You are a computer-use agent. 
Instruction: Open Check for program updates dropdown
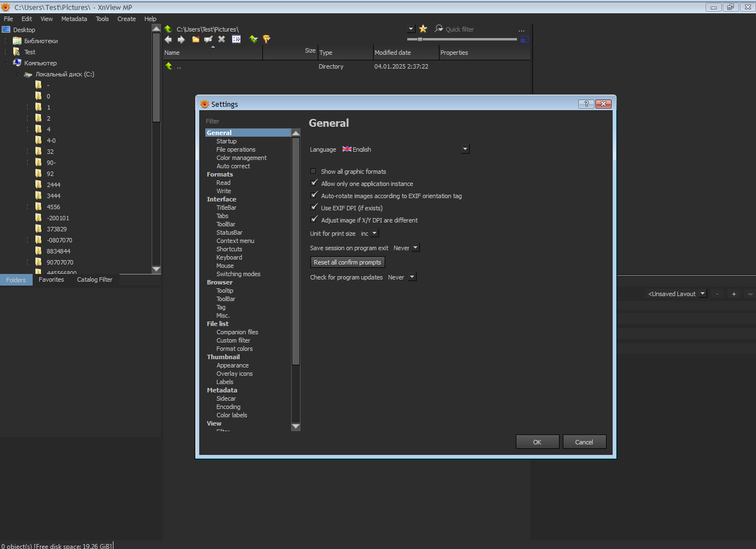412,277
